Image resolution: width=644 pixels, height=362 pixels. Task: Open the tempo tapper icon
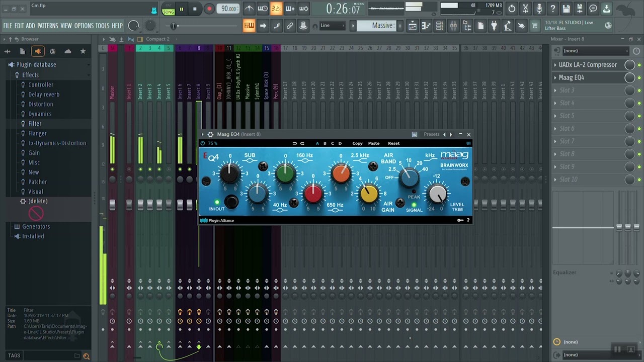(508, 26)
